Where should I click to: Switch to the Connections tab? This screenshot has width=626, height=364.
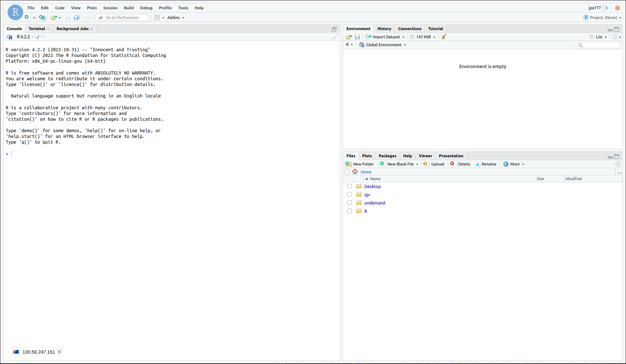[x=410, y=29]
